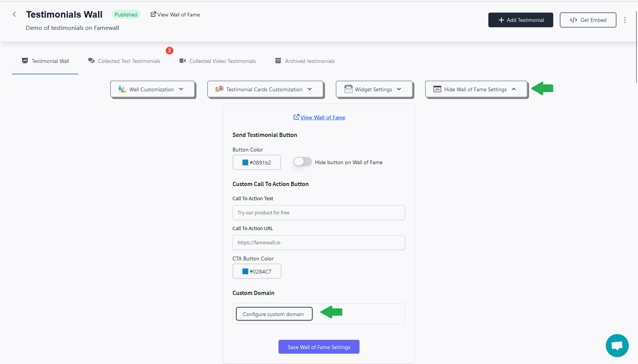Click the Call To Action URL field

click(318, 243)
